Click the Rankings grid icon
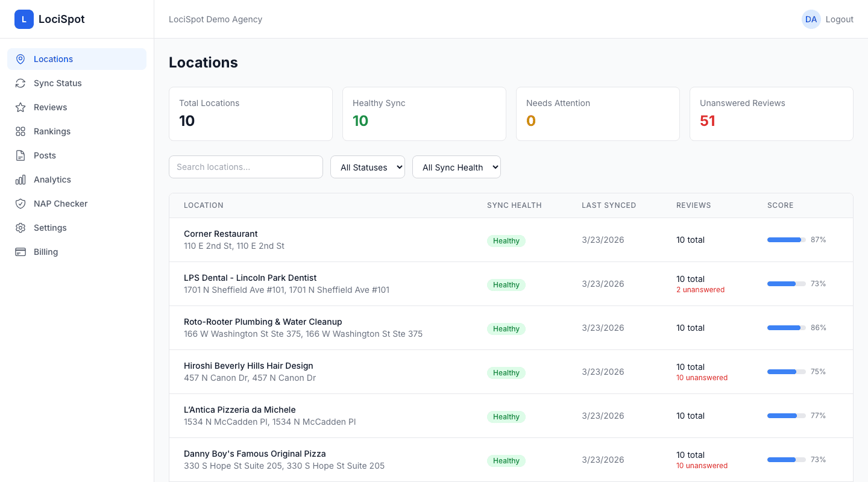This screenshot has width=868, height=482. click(x=20, y=131)
